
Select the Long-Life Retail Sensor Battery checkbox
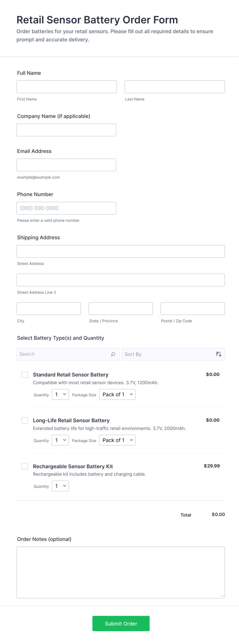point(25,420)
